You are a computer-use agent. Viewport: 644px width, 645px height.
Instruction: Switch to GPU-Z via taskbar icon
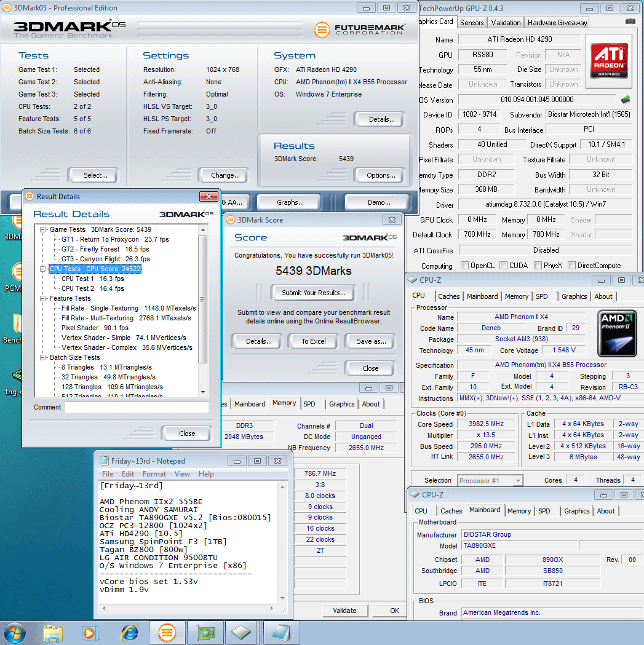pos(205,632)
